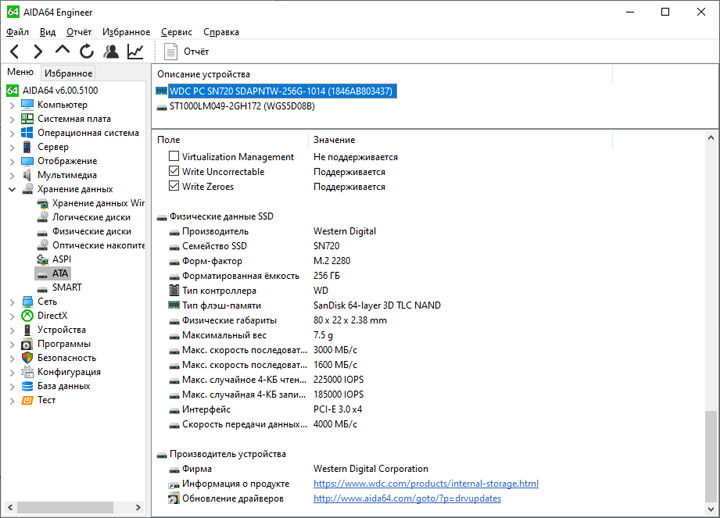Expand the Операционная система node
Image resolution: width=720 pixels, height=518 pixels.
12,134
